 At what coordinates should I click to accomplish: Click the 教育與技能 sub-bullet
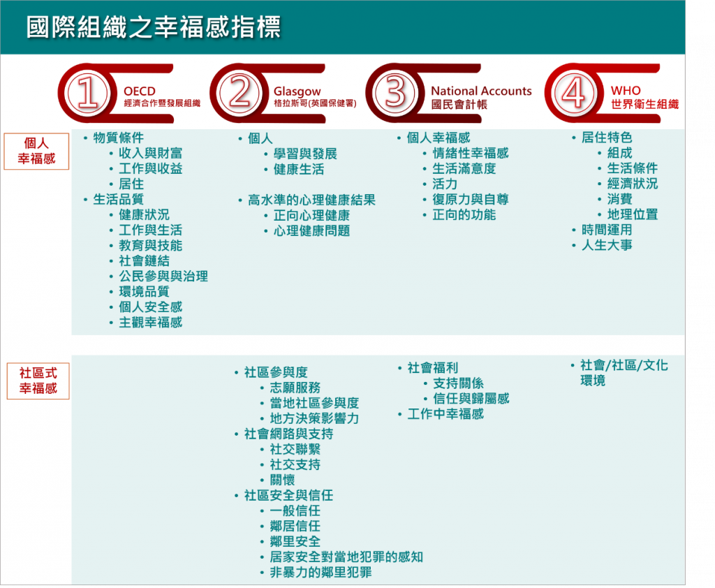pos(151,245)
